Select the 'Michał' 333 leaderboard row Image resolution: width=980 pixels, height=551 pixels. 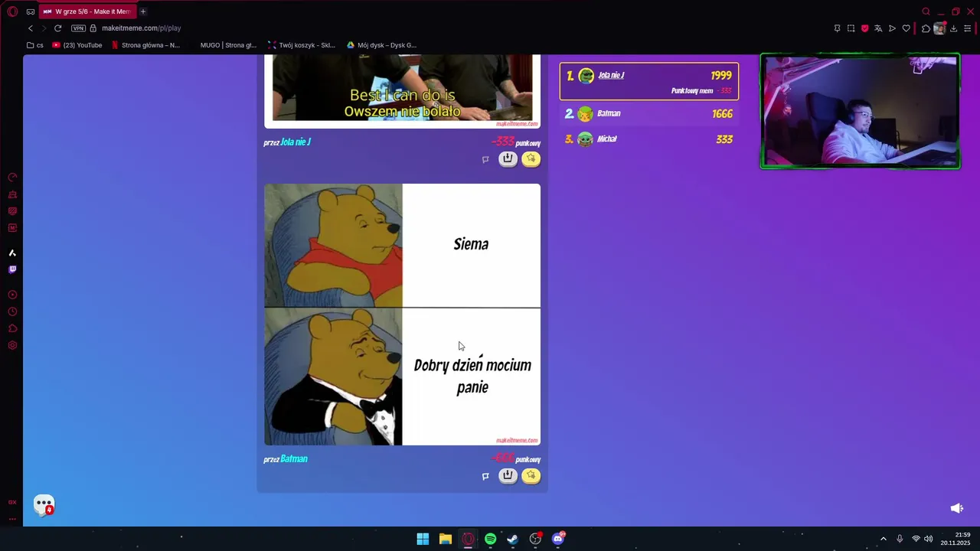pos(649,139)
